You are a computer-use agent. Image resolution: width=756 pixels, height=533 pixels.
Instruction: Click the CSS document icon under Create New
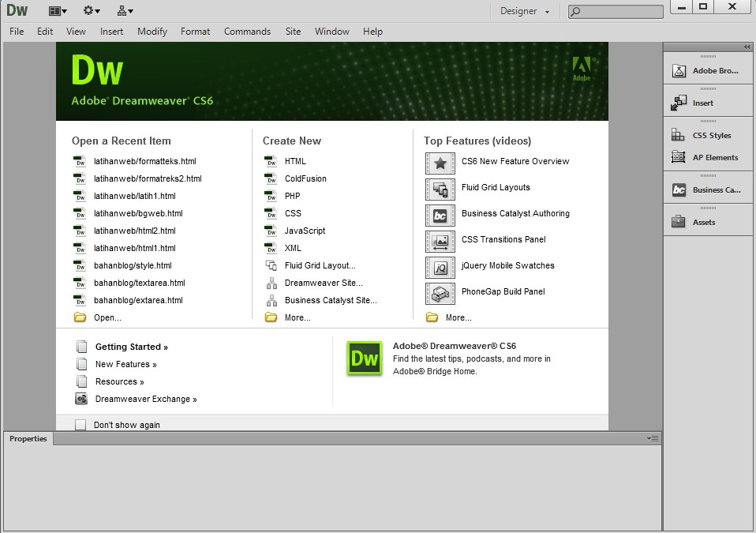[x=271, y=213]
